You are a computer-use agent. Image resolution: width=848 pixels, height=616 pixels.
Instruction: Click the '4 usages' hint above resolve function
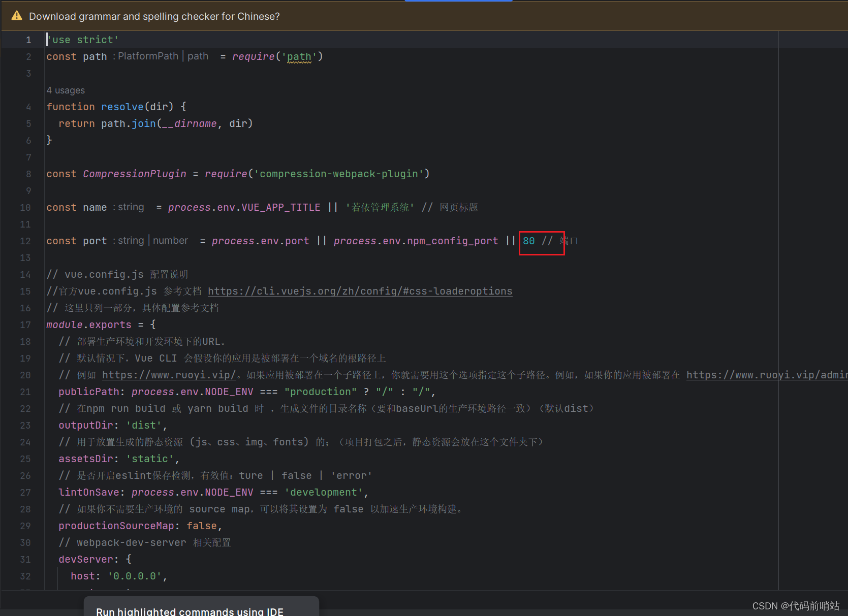click(66, 90)
